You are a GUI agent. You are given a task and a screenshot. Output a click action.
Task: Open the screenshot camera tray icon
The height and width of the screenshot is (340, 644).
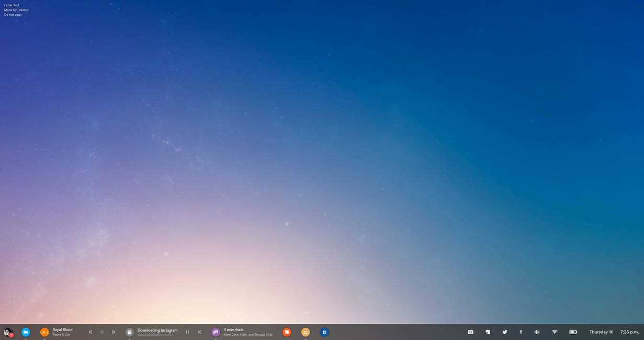coord(470,332)
